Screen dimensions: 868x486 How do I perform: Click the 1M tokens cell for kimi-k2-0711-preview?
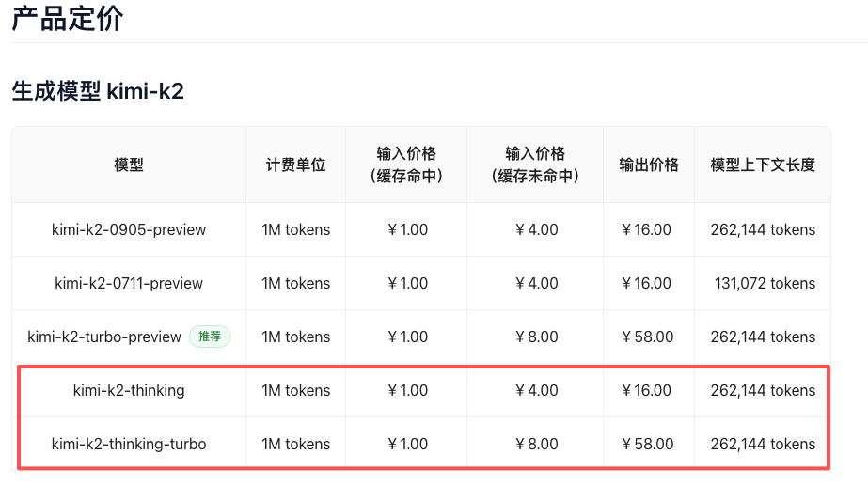pos(295,283)
